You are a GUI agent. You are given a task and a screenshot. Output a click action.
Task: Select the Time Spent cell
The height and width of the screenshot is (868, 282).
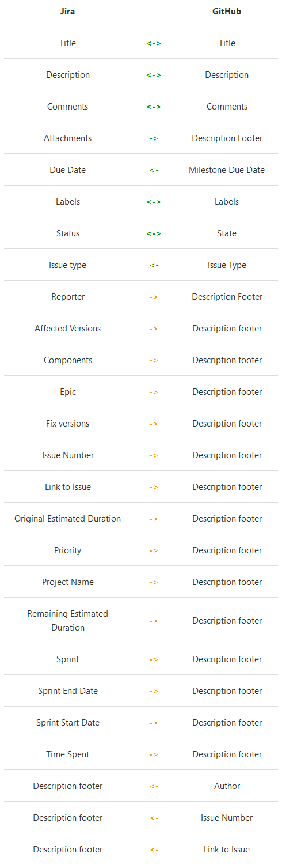point(68,754)
